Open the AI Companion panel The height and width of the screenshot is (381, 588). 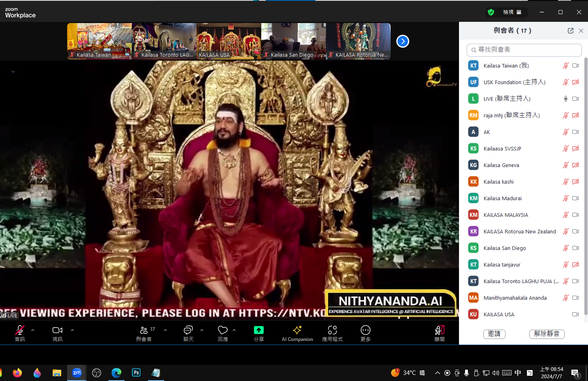point(297,333)
